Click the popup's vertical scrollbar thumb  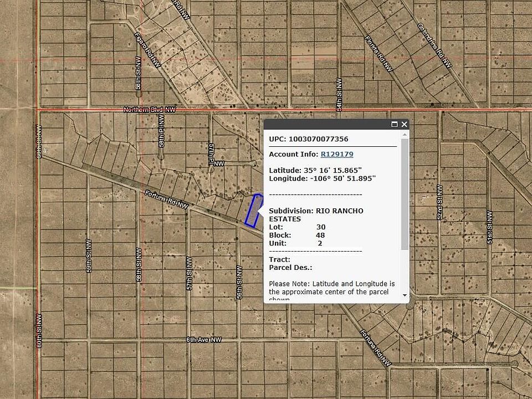point(405,194)
